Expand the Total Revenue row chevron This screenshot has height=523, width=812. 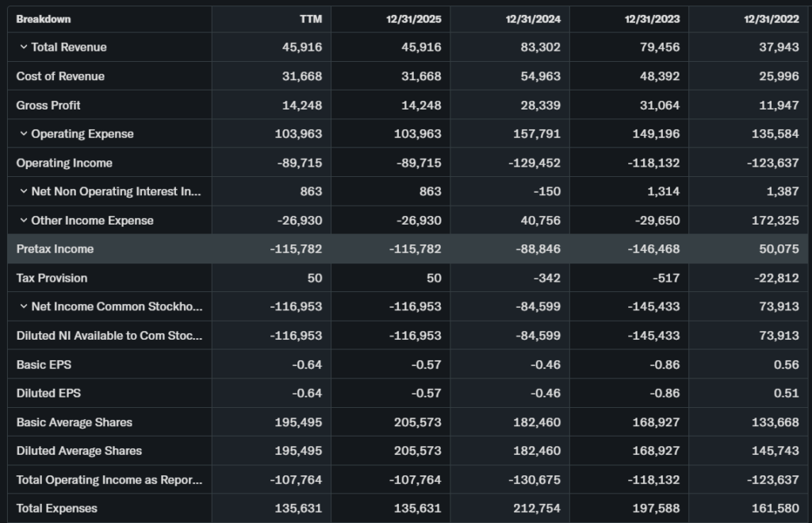[24, 48]
